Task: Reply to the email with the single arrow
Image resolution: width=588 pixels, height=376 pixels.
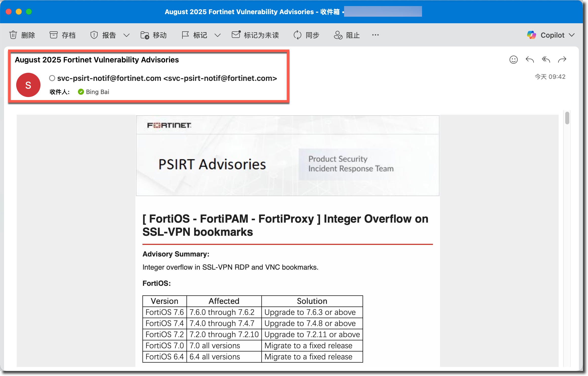Action: [x=530, y=60]
